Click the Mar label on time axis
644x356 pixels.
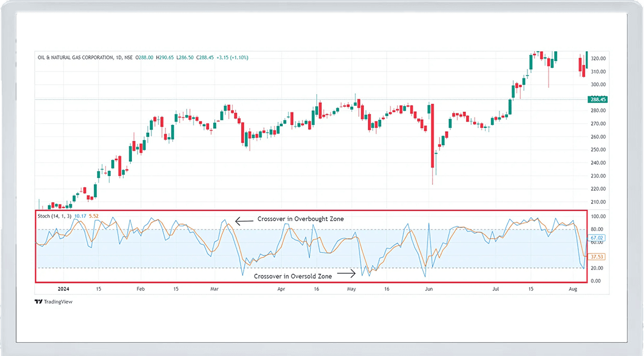point(214,290)
